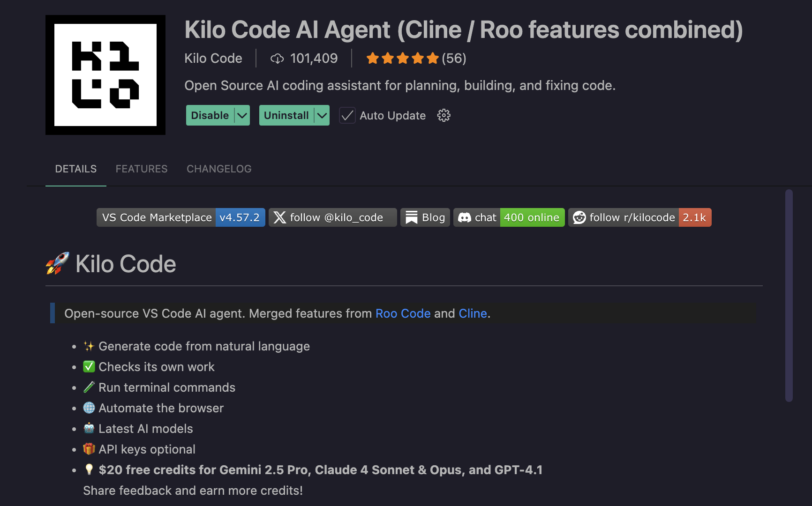Expand the VS Code Marketplace version badge
The height and width of the screenshot is (506, 812).
click(240, 217)
